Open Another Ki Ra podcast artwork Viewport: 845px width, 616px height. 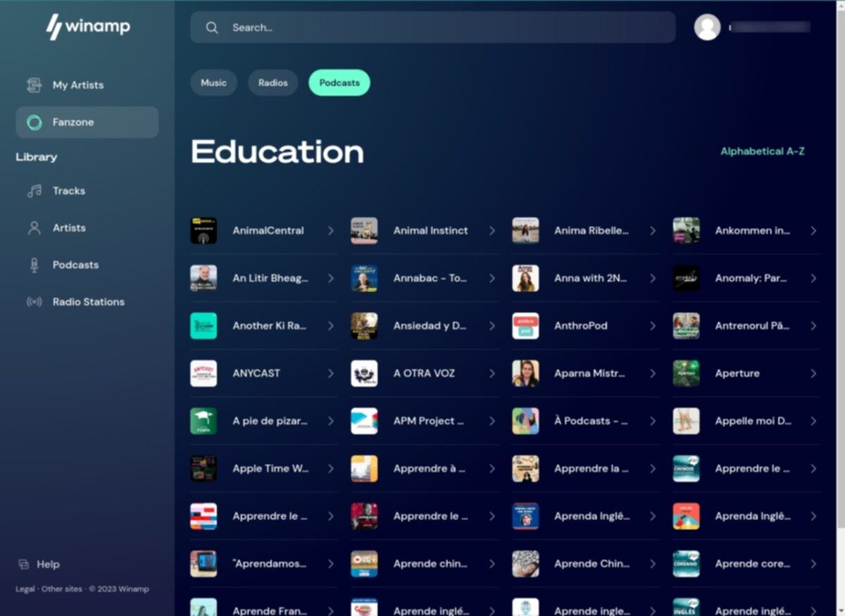204,326
